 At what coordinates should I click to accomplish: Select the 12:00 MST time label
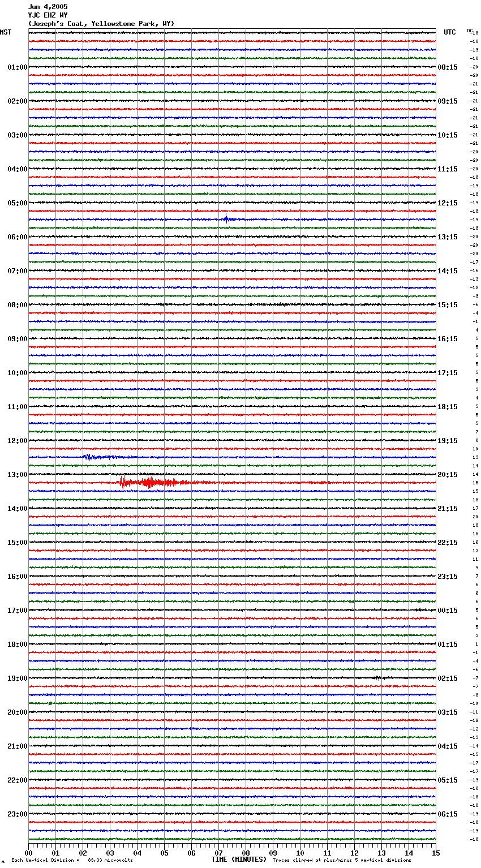[x=18, y=441]
